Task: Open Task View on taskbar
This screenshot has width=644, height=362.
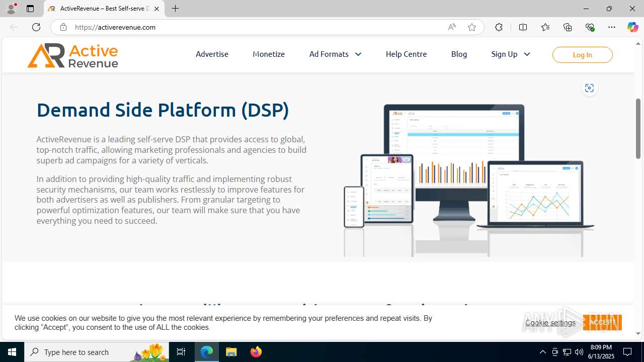Action: tap(181, 352)
